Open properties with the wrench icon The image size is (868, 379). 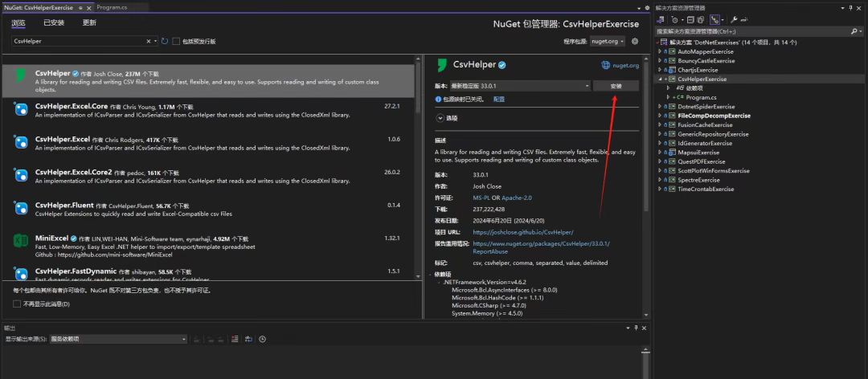[734, 19]
